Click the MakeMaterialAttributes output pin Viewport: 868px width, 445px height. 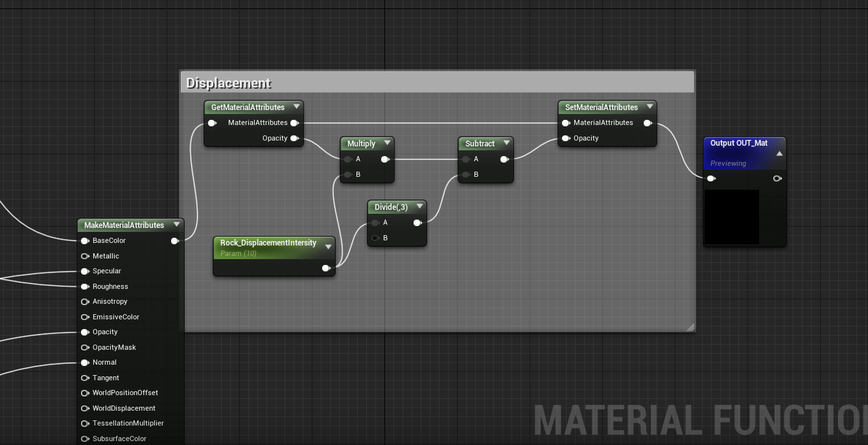tap(174, 241)
